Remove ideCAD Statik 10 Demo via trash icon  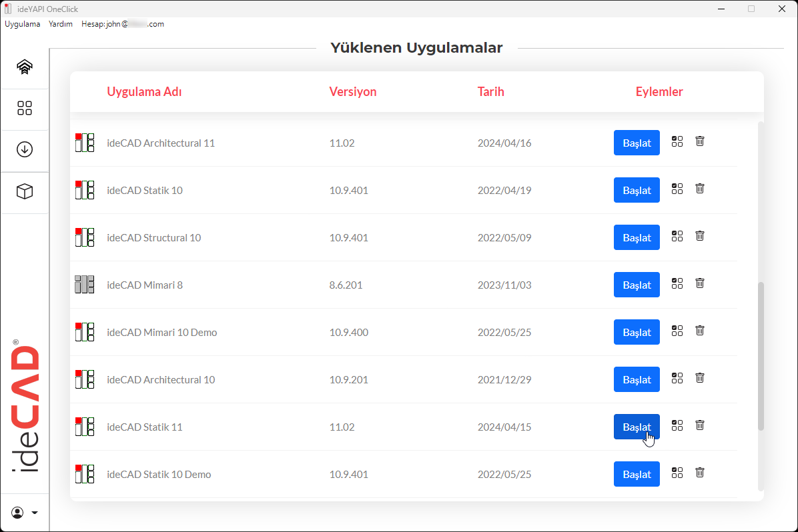[700, 473]
